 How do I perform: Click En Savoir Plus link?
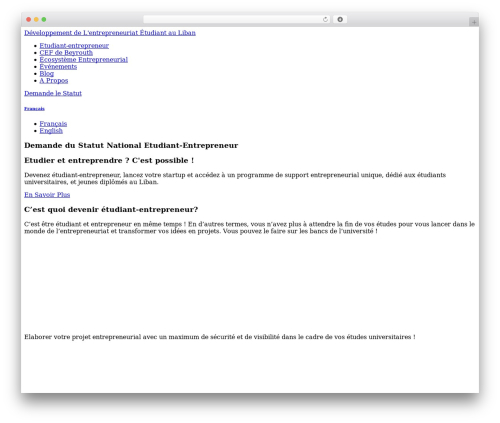(x=47, y=195)
